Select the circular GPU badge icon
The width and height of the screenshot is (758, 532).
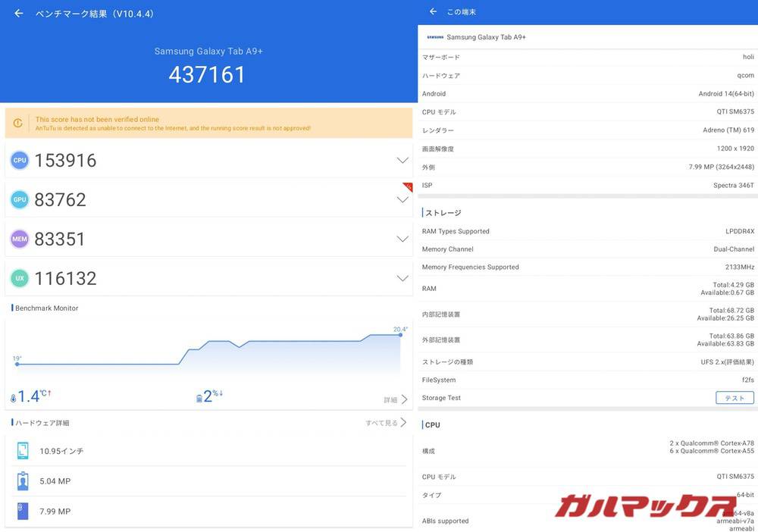click(x=20, y=199)
